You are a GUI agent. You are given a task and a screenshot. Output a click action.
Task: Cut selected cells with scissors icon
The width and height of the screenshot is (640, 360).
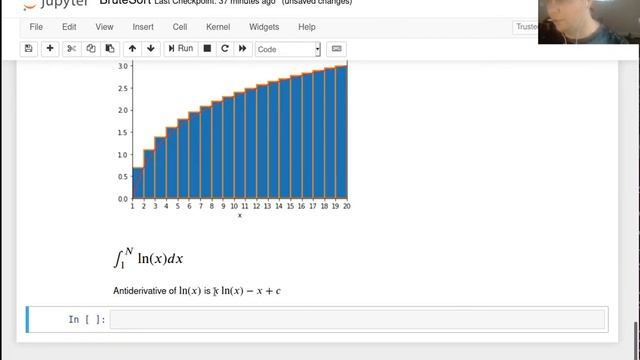pyautogui.click(x=71, y=49)
